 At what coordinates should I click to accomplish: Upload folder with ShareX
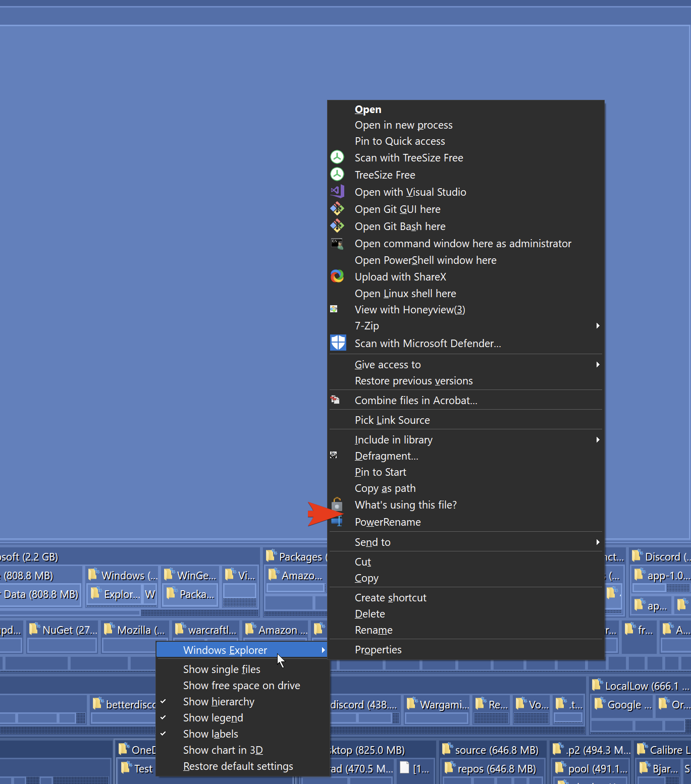click(400, 276)
